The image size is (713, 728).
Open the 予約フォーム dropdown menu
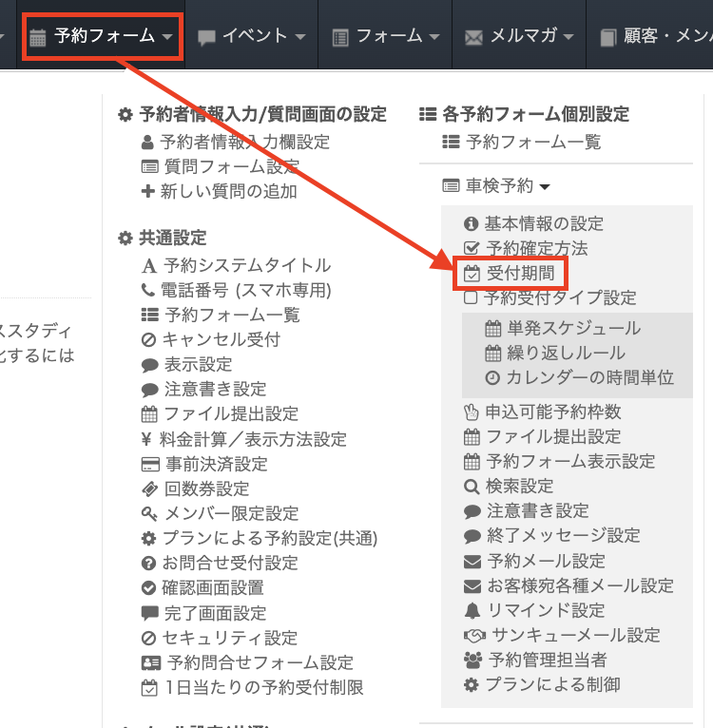[x=103, y=37]
